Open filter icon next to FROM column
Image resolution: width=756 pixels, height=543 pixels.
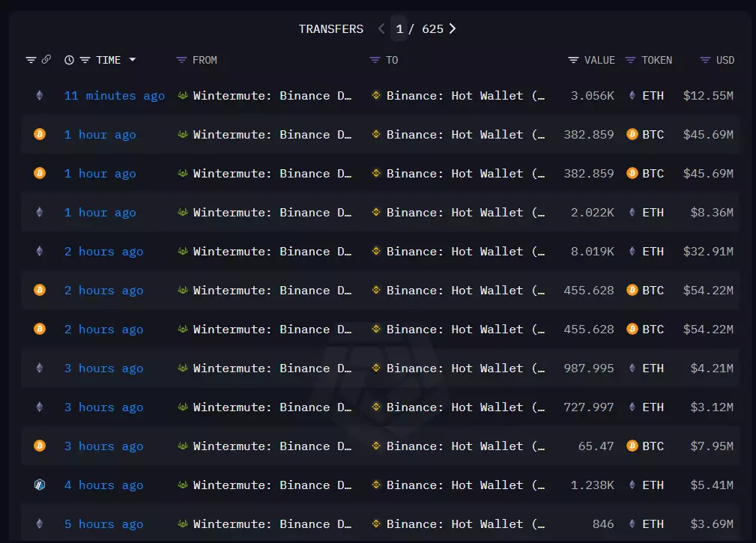pyautogui.click(x=181, y=60)
